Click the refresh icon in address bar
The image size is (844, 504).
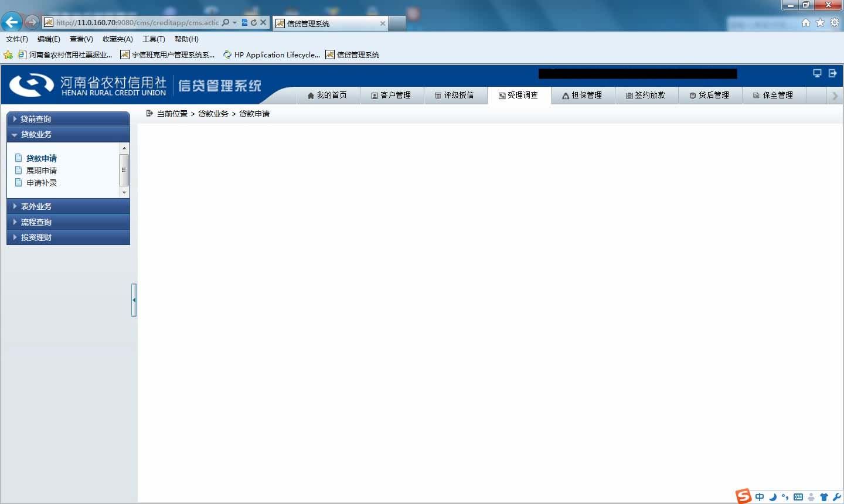(254, 22)
